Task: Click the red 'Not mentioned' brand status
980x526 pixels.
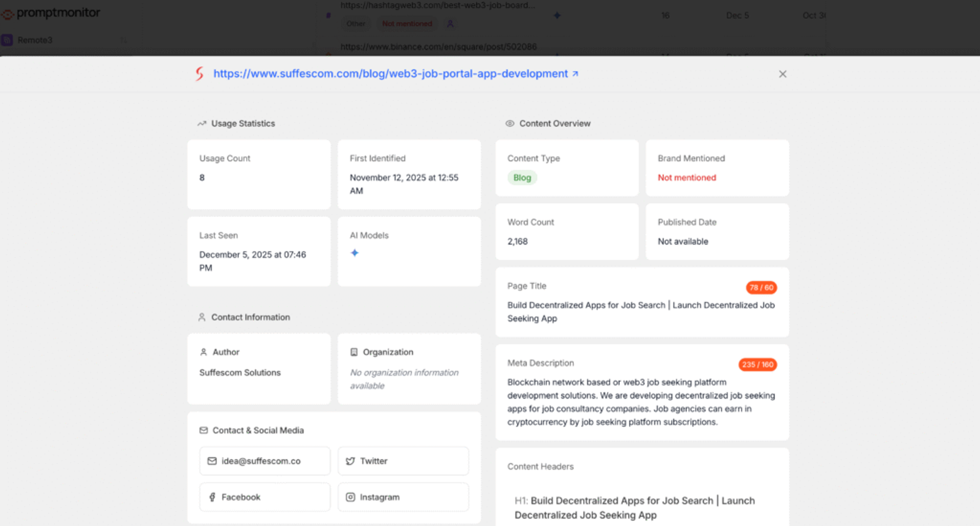Action: (x=687, y=178)
